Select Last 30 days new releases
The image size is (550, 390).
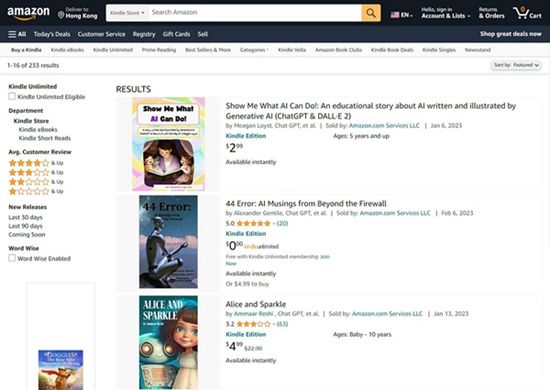pos(25,217)
